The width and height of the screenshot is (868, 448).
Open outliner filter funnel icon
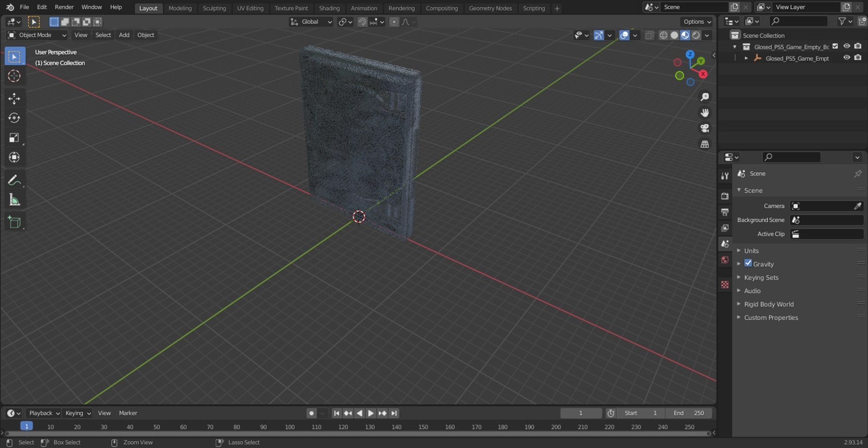(x=844, y=21)
